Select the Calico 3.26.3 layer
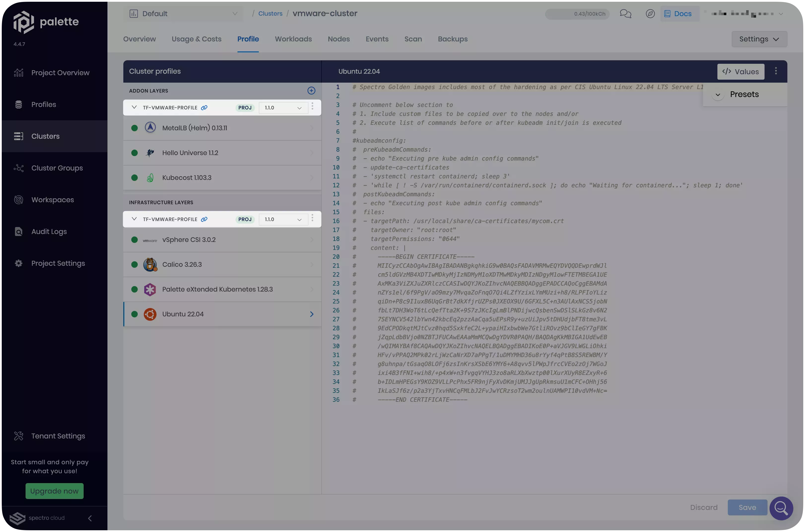 pyautogui.click(x=222, y=264)
